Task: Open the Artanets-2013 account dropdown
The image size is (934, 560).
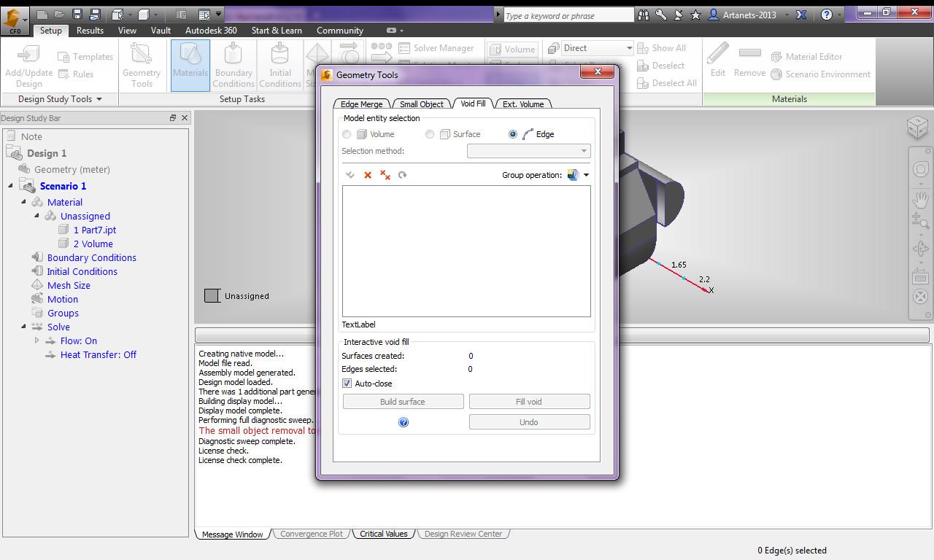Action: coord(787,15)
